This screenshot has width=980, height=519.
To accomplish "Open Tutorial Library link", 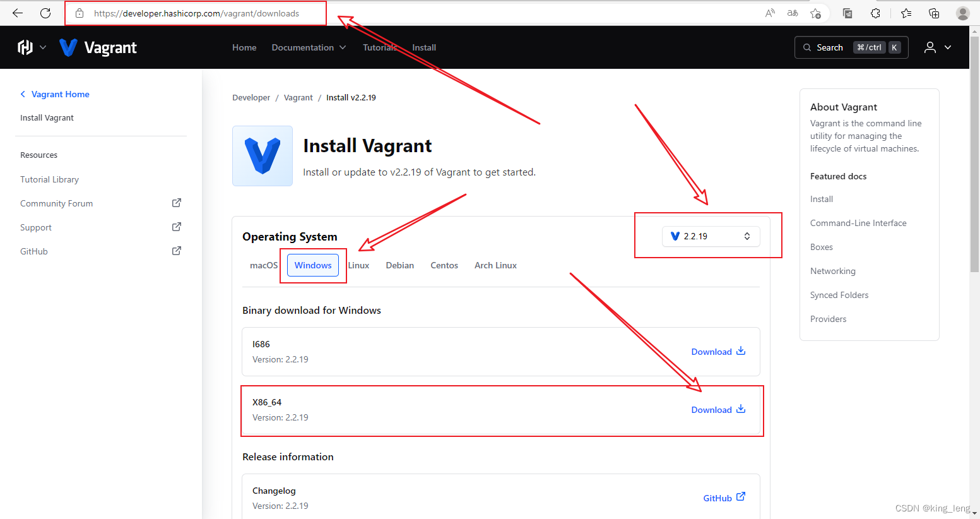I will pyautogui.click(x=49, y=179).
